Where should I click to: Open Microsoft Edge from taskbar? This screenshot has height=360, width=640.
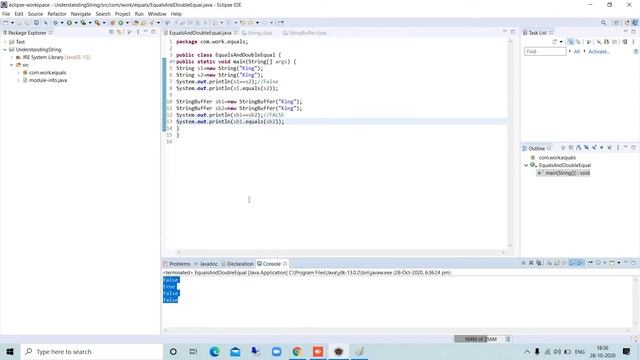click(214, 351)
